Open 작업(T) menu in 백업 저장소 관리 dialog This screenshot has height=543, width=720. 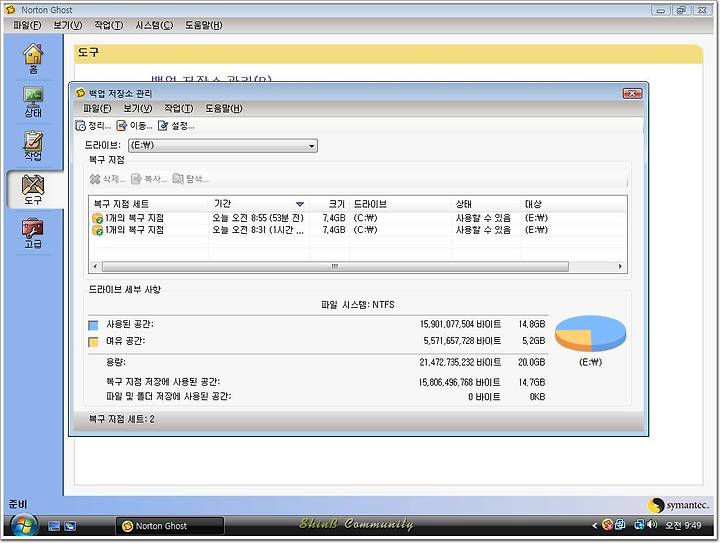point(178,108)
